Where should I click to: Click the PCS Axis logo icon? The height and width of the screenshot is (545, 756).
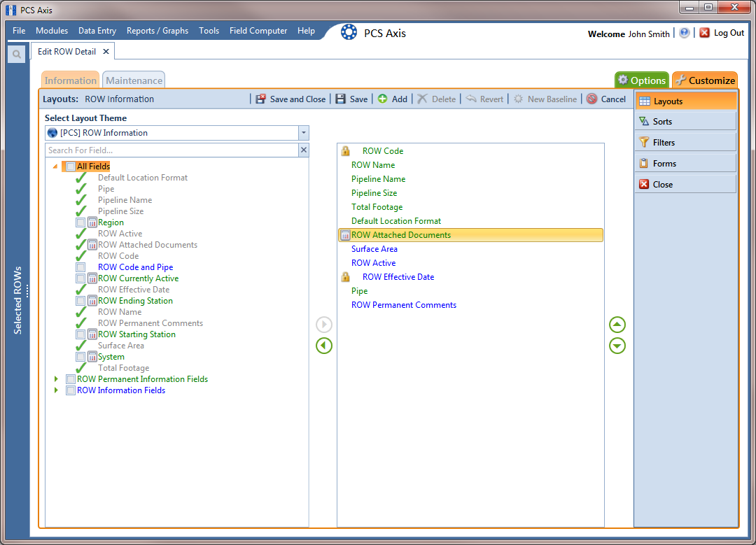pos(349,32)
